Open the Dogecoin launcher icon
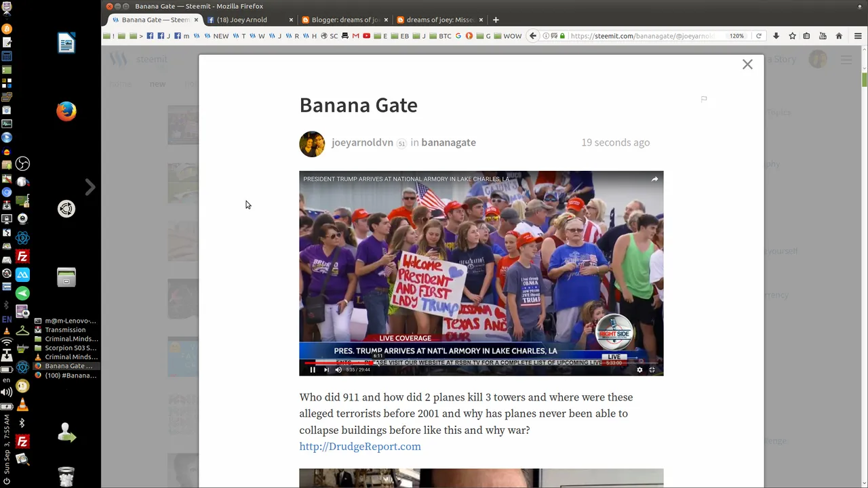868x488 pixels. (x=22, y=386)
